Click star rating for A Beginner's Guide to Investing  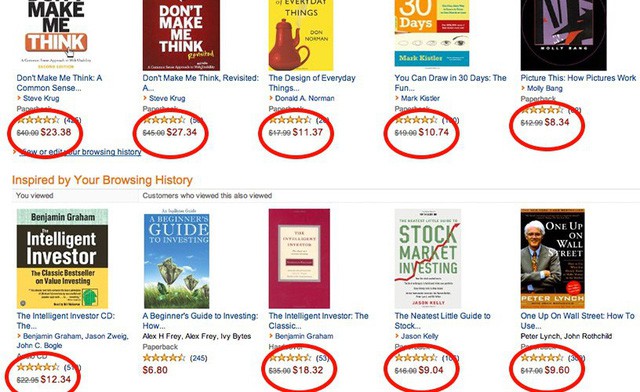click(164, 358)
